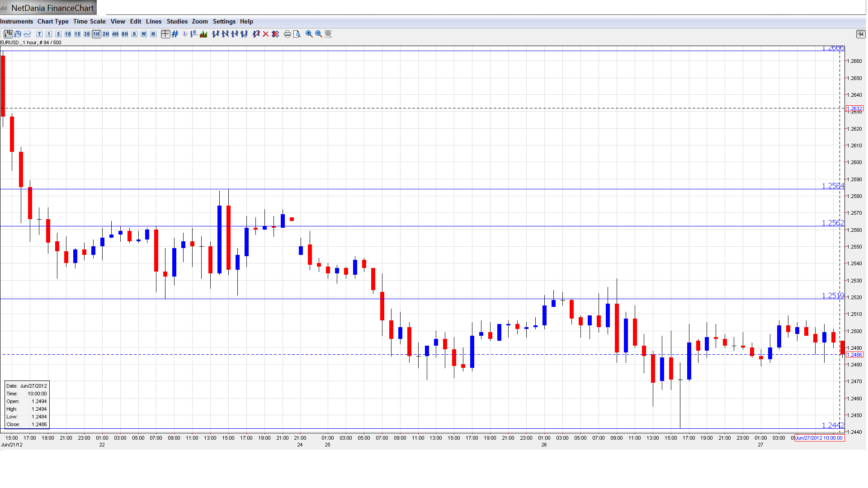Viewport: 868px width, 488px height.
Task: Switch to weekly (W) time scale
Action: click(x=144, y=34)
